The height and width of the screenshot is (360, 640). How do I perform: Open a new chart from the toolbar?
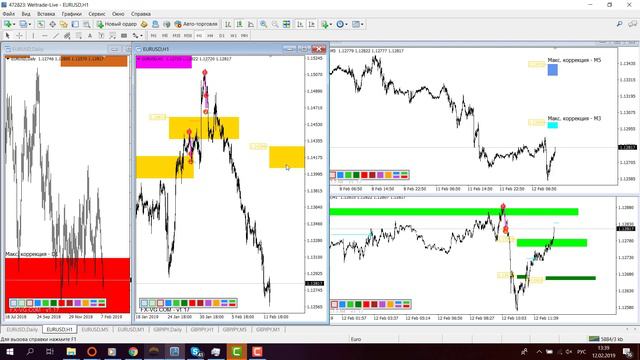coord(7,24)
